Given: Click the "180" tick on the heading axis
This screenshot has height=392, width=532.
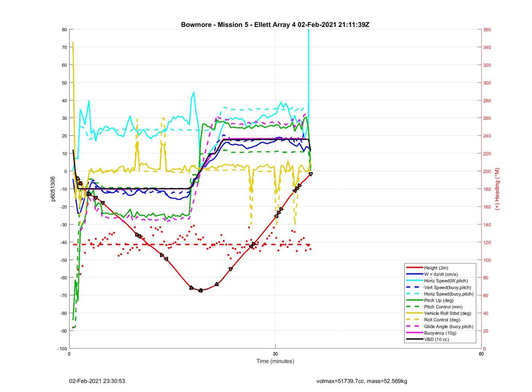Looking at the screenshot, I should (487, 189).
